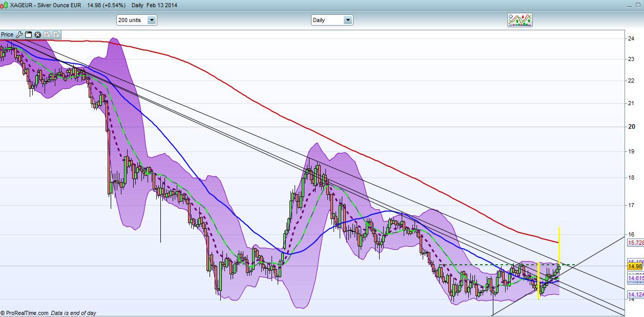Click the 200 units text field
The image size is (644, 317).
[x=131, y=21]
